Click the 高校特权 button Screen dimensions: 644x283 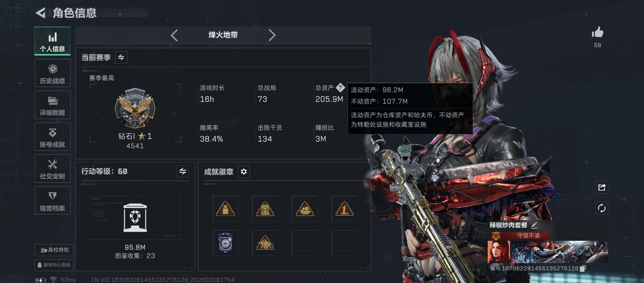[x=54, y=250]
